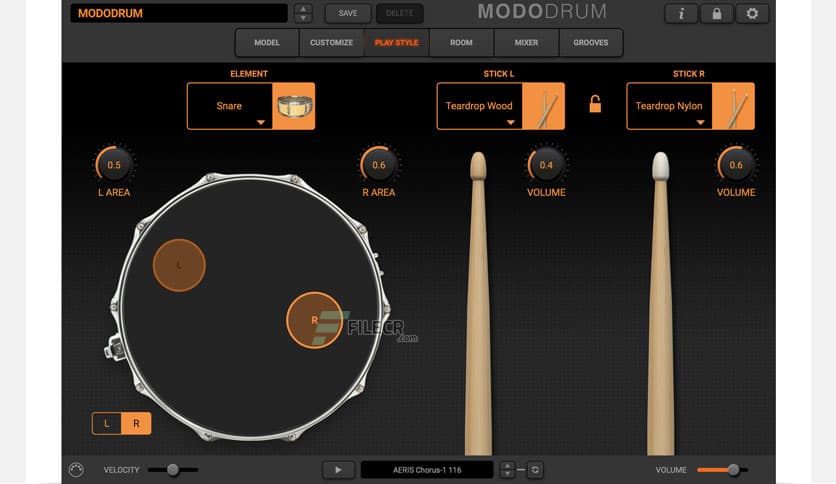Click the Stick L drumsticks icon
This screenshot has width=836, height=484.
(543, 106)
